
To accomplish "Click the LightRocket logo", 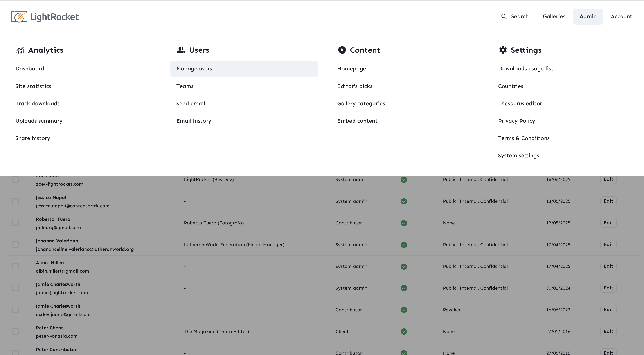I will (45, 16).
